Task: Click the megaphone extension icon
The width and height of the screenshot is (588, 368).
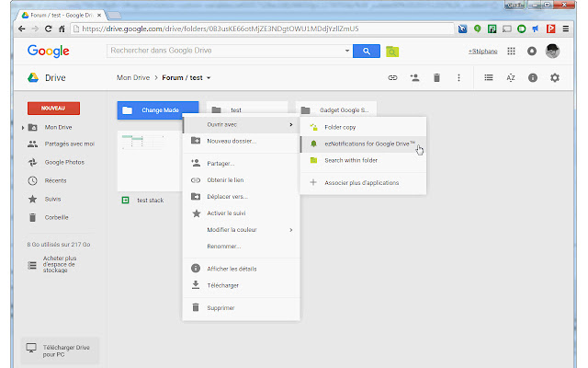Action: (536, 29)
